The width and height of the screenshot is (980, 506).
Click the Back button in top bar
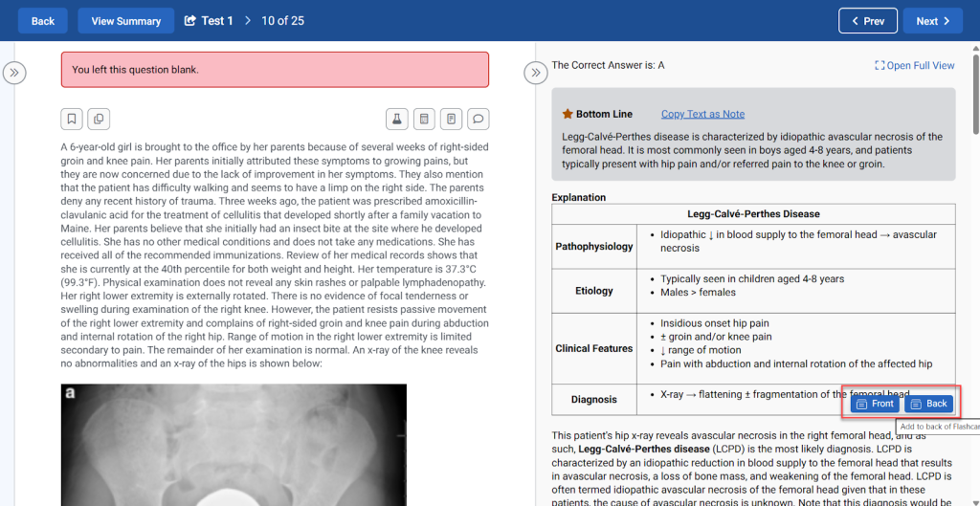coord(43,21)
